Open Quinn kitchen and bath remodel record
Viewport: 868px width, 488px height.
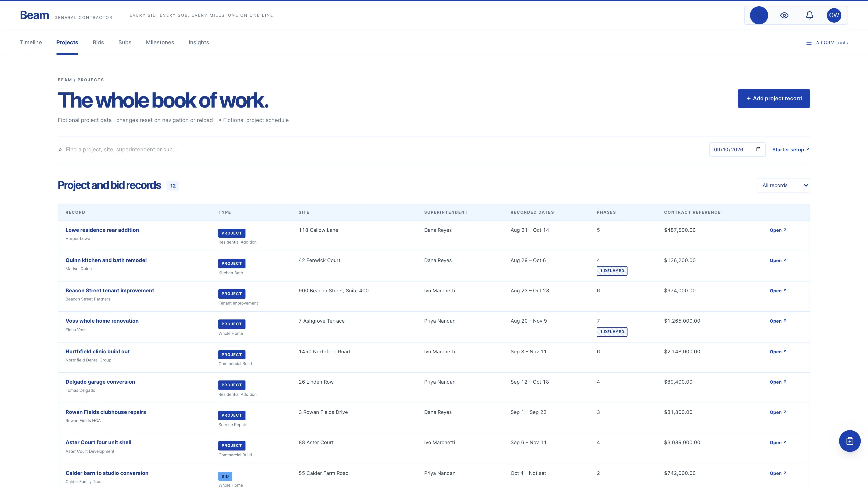106,260
